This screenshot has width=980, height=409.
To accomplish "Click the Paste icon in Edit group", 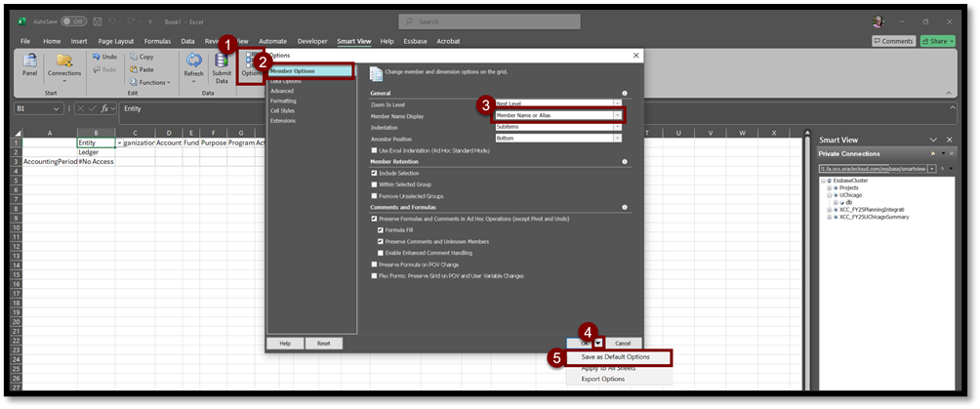I will click(x=134, y=69).
